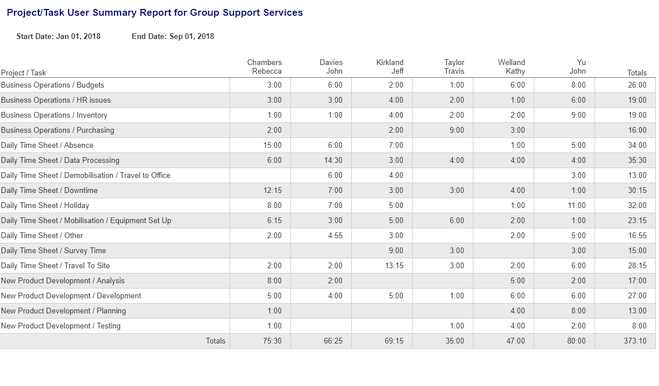Select the Business Operations / HR issues row label
The width and height of the screenshot is (659, 386).
tap(56, 100)
